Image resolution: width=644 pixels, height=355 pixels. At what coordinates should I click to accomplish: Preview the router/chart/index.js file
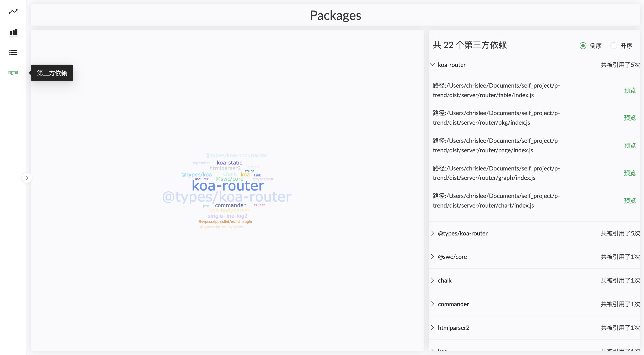pos(629,201)
